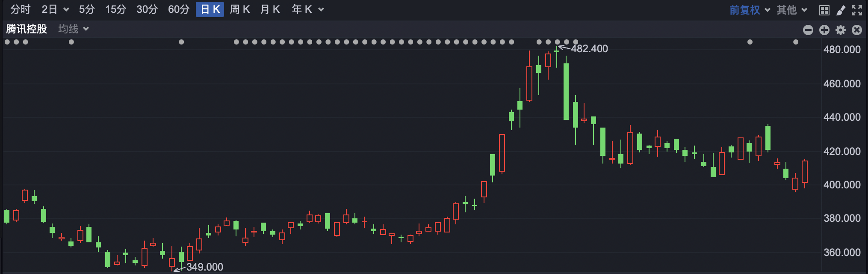Expand the dropdown arrow beside 年K

click(x=321, y=10)
